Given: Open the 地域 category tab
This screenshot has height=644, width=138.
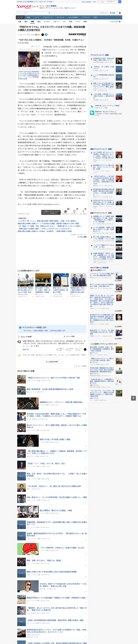Looking at the screenshot, I should click(x=85, y=21).
